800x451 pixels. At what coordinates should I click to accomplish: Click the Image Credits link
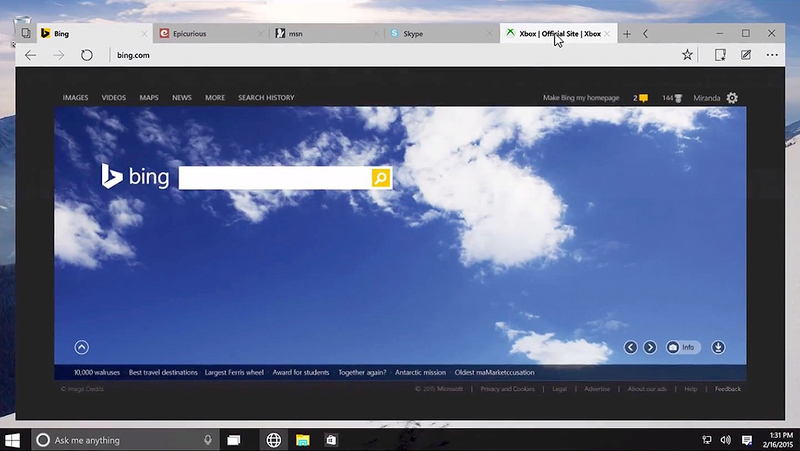pyautogui.click(x=82, y=389)
